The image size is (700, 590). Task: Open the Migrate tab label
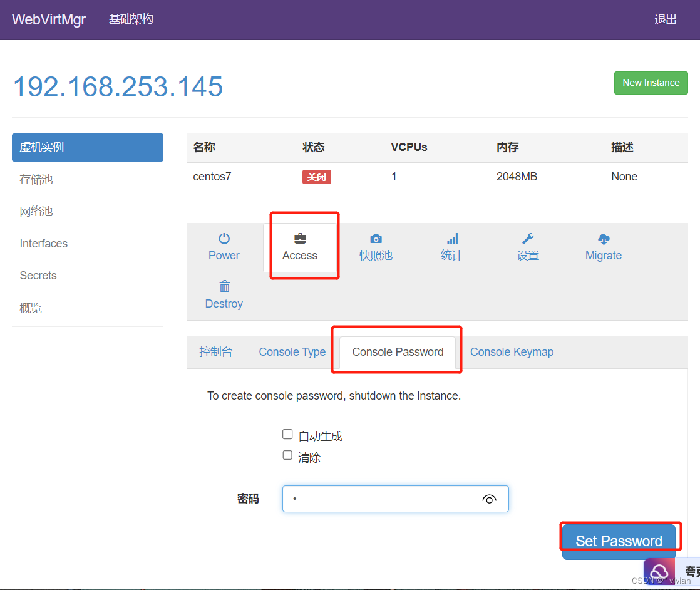coord(604,256)
